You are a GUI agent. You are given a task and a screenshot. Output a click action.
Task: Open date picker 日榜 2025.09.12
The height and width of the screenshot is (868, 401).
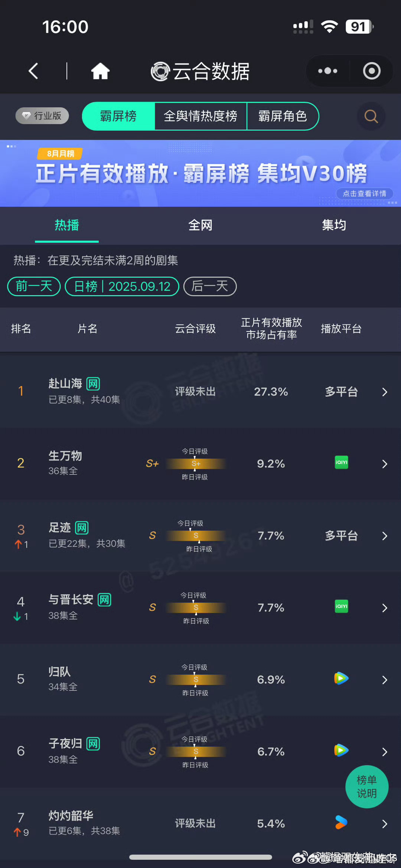(122, 286)
